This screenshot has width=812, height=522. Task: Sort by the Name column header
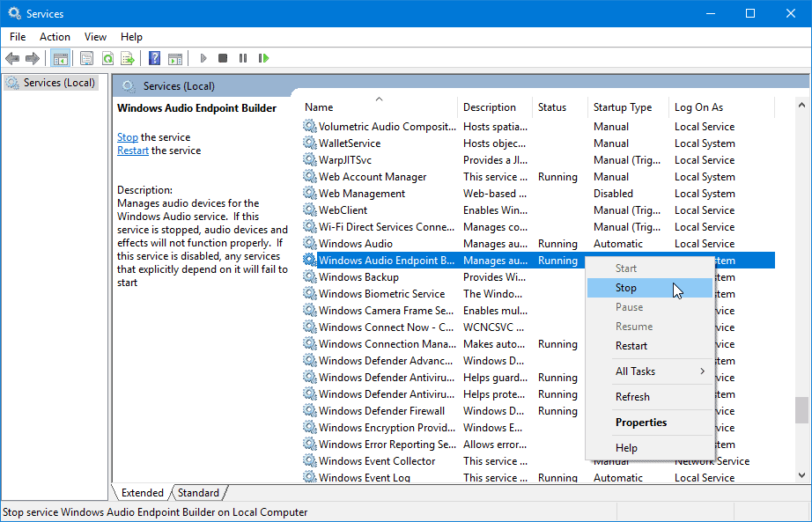tap(379, 107)
